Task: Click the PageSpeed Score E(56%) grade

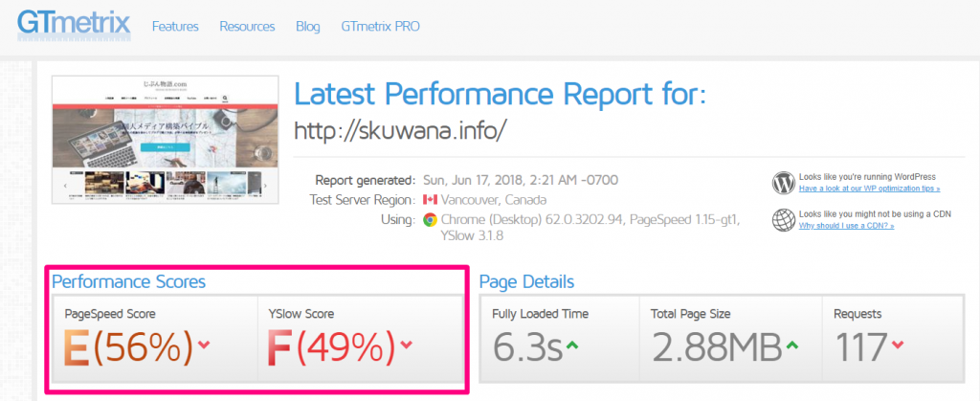Action: tap(129, 348)
